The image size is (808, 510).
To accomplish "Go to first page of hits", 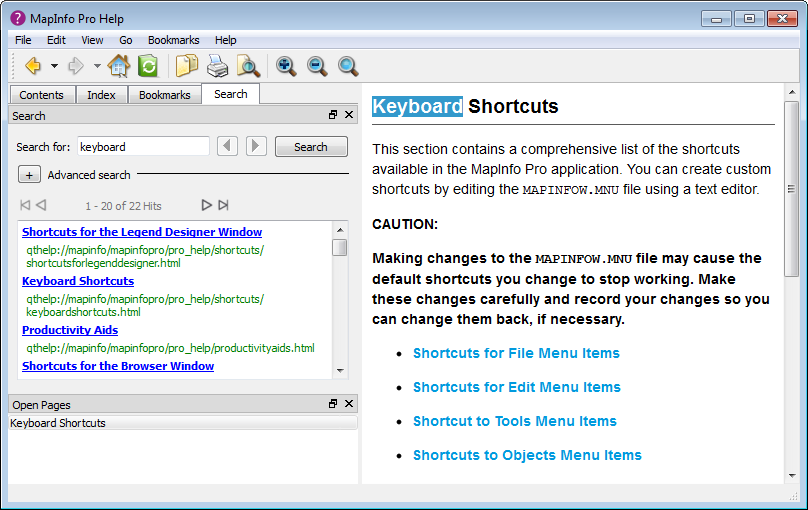I will click(x=25, y=205).
